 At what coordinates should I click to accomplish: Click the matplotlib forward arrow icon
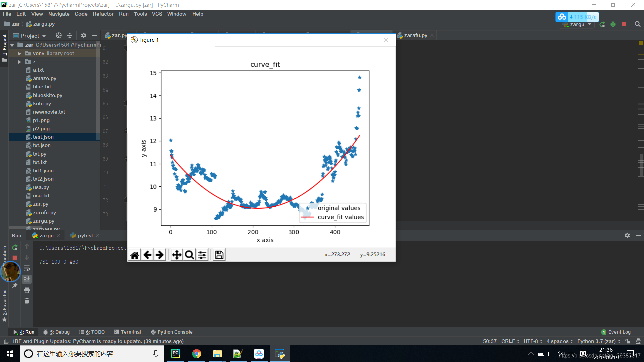(160, 255)
